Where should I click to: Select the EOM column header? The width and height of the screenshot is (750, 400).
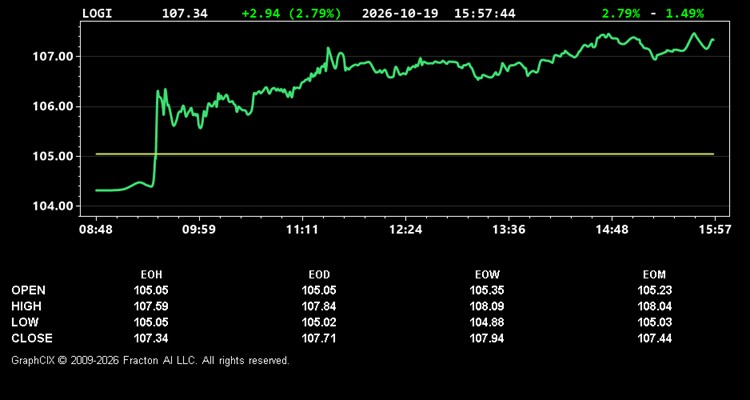tap(654, 275)
